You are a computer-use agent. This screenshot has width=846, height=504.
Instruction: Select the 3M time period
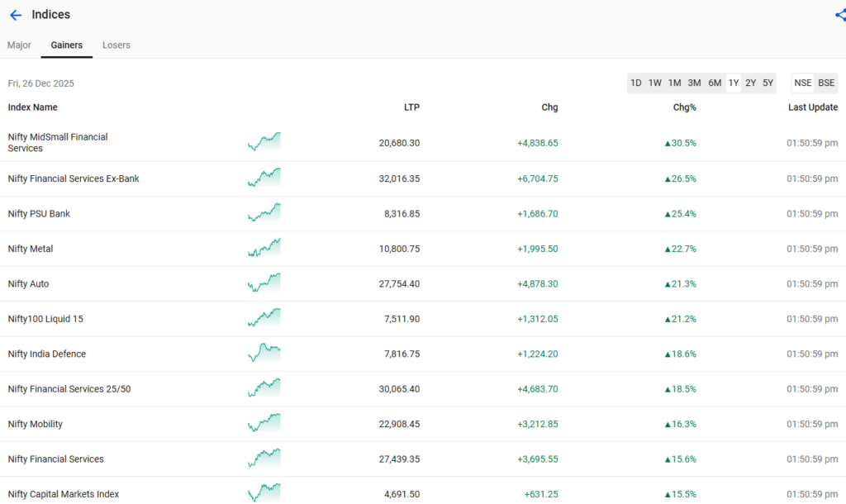point(694,83)
